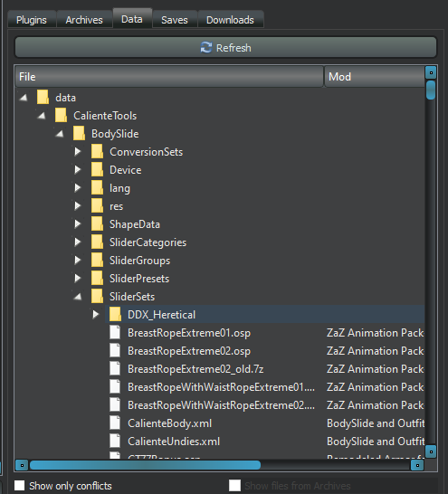Switch to the Plugins tab
Image resolution: width=448 pixels, height=494 pixels.
pos(32,20)
